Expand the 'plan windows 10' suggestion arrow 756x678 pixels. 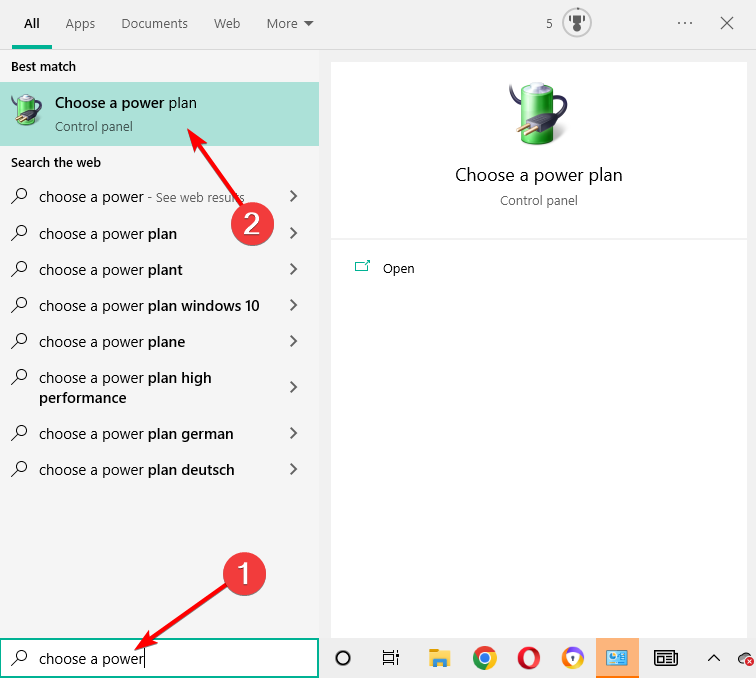click(293, 305)
